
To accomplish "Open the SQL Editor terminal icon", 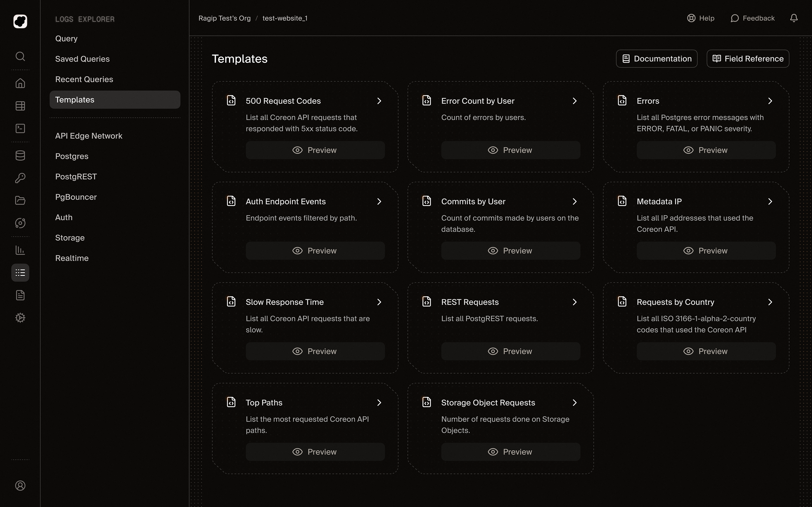I will (x=20, y=128).
